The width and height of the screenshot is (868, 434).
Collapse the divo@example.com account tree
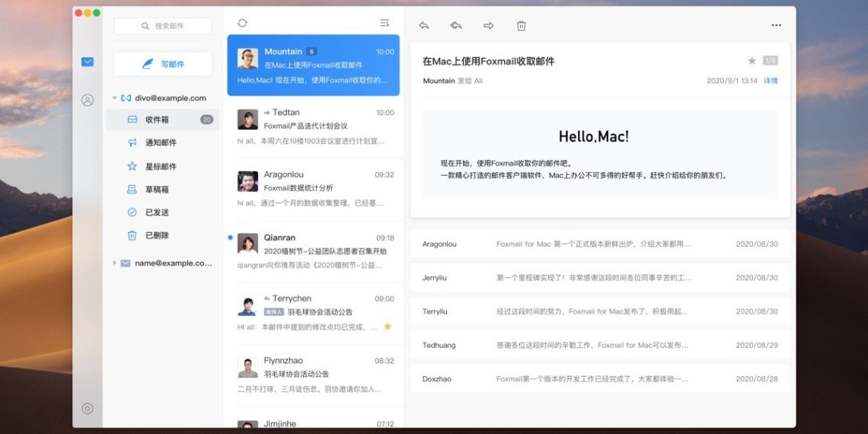pos(114,98)
